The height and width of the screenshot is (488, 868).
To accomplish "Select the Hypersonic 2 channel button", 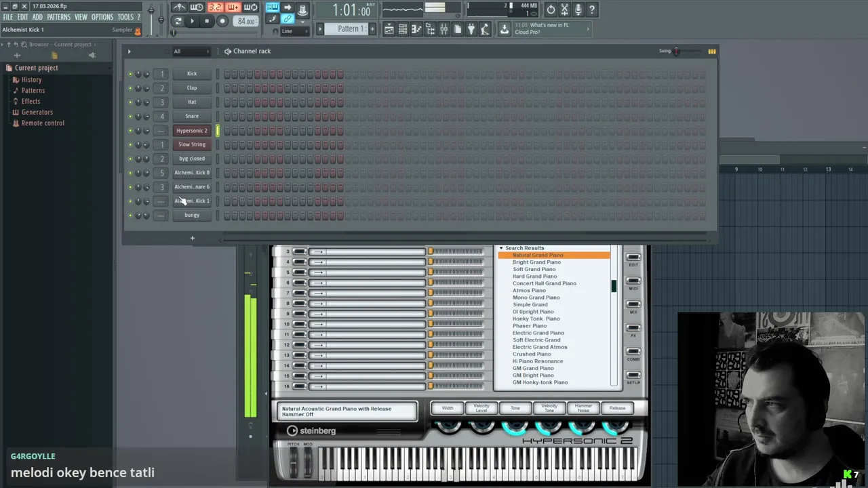I will tap(192, 131).
